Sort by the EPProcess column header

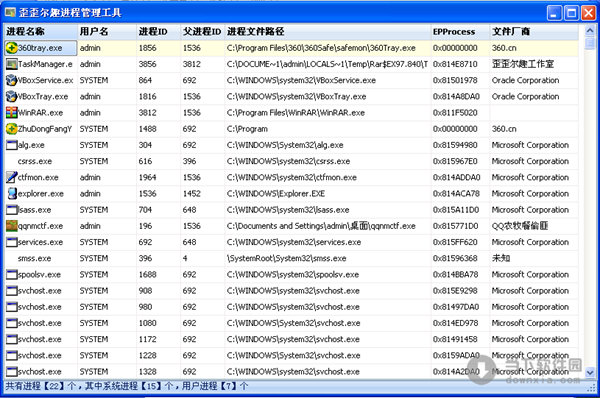tap(460, 31)
